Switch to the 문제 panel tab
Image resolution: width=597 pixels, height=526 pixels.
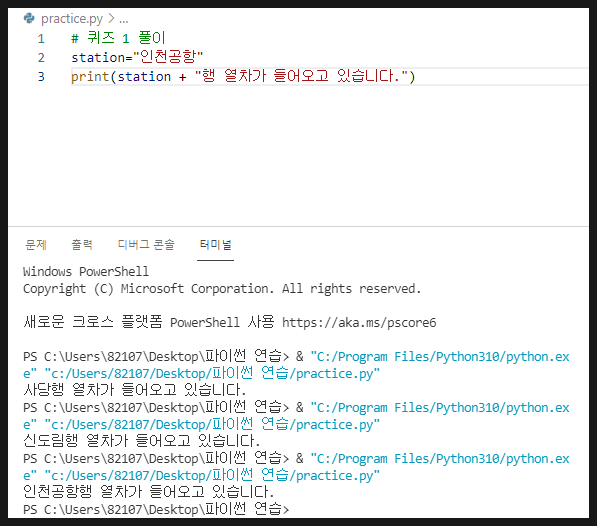36,245
